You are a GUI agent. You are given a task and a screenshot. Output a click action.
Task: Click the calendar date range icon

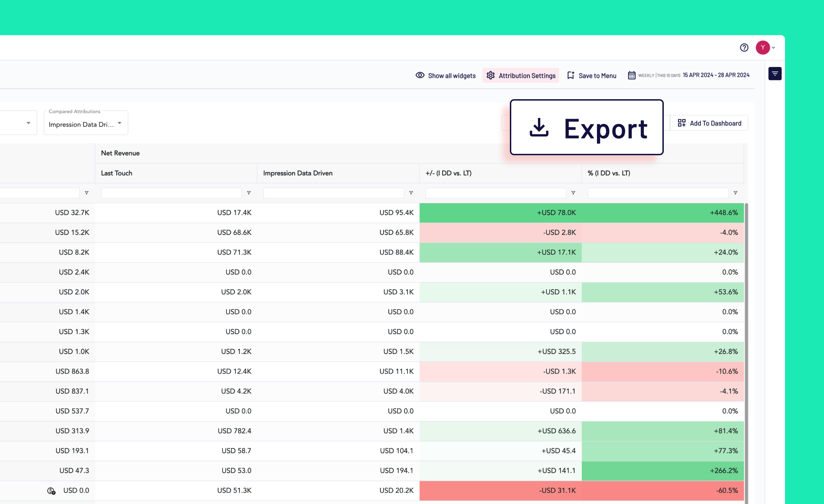click(x=631, y=75)
